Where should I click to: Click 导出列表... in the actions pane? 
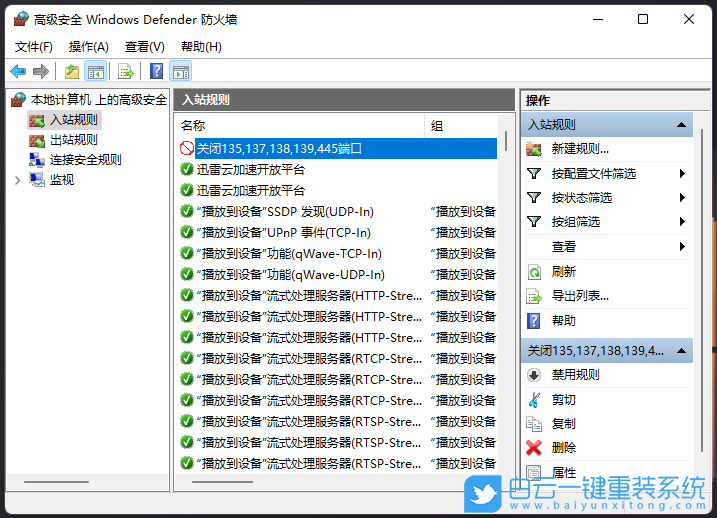[x=580, y=296]
